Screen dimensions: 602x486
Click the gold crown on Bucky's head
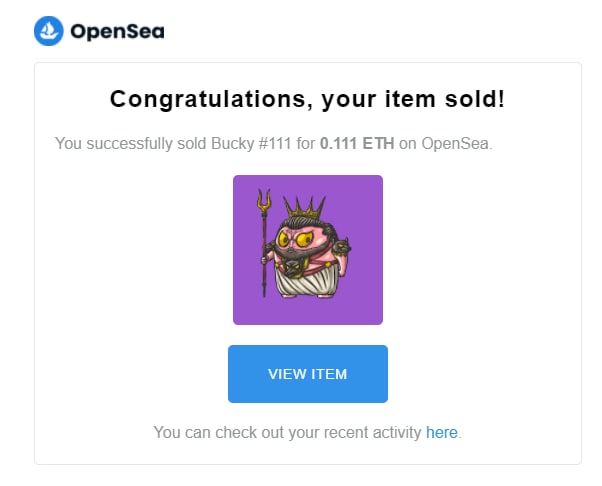(304, 209)
